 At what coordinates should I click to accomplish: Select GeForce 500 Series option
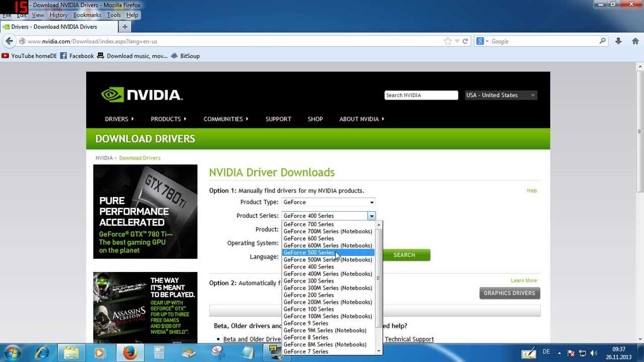coord(328,252)
